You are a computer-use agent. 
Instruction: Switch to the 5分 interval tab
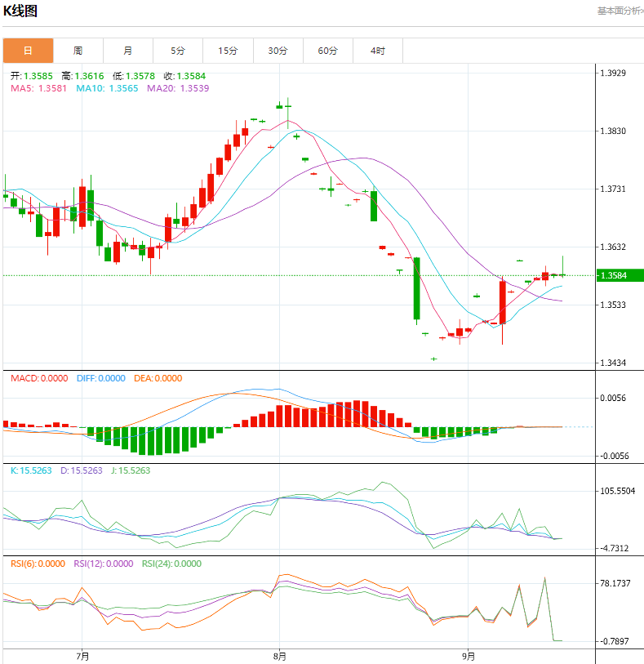[178, 51]
